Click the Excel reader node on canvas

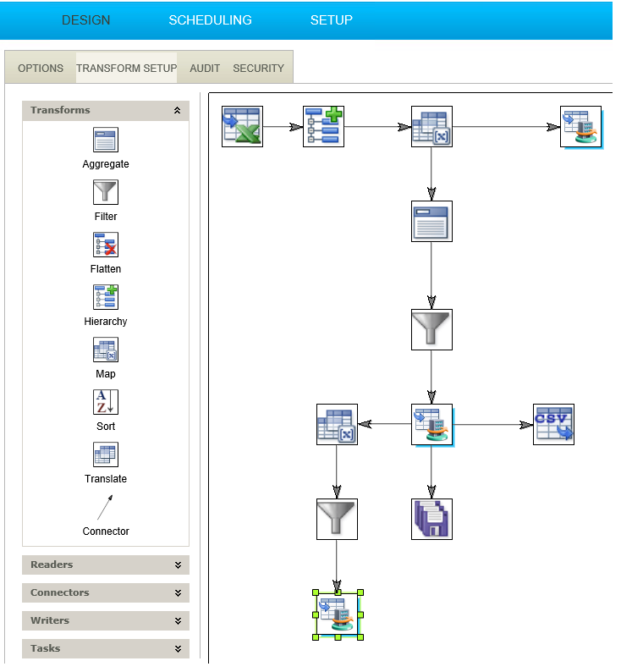click(x=242, y=127)
